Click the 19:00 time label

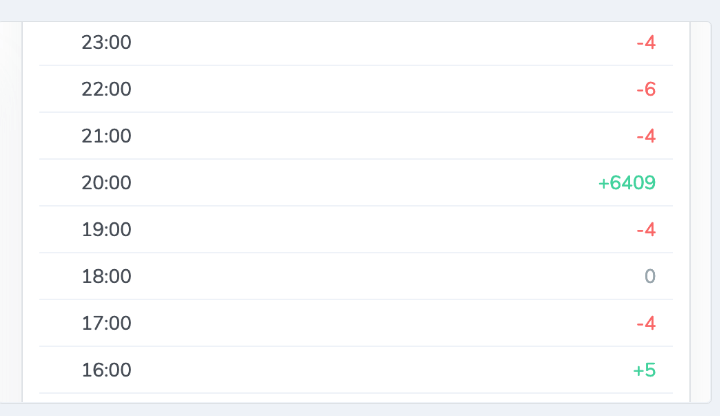pyautogui.click(x=106, y=230)
